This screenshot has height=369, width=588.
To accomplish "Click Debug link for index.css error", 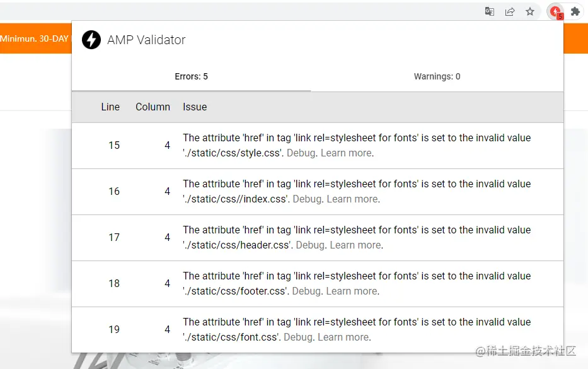I will click(x=307, y=199).
